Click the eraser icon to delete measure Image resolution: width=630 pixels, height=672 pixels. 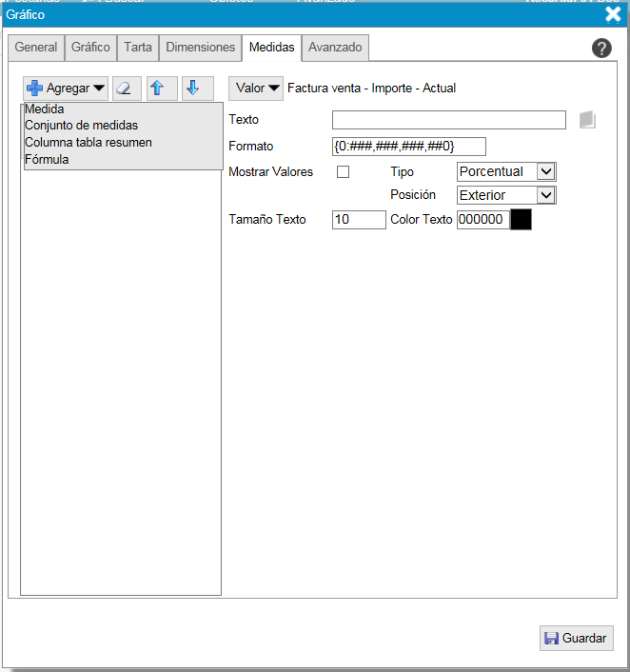127,89
